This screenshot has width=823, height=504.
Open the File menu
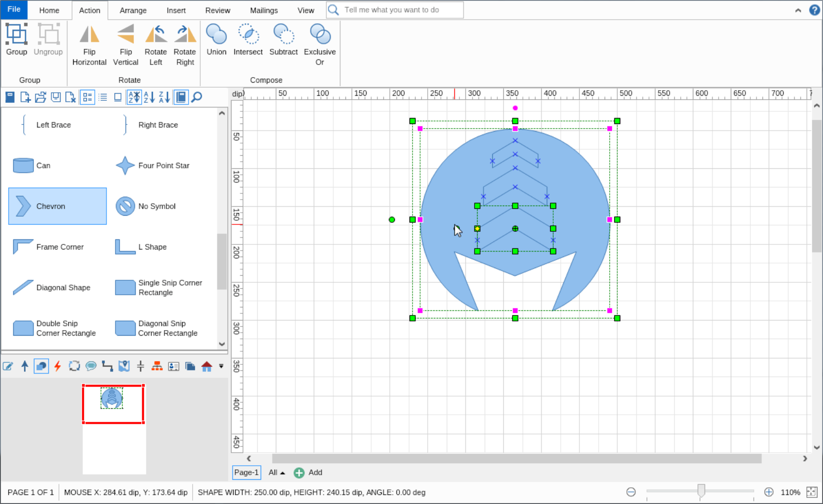[14, 9]
